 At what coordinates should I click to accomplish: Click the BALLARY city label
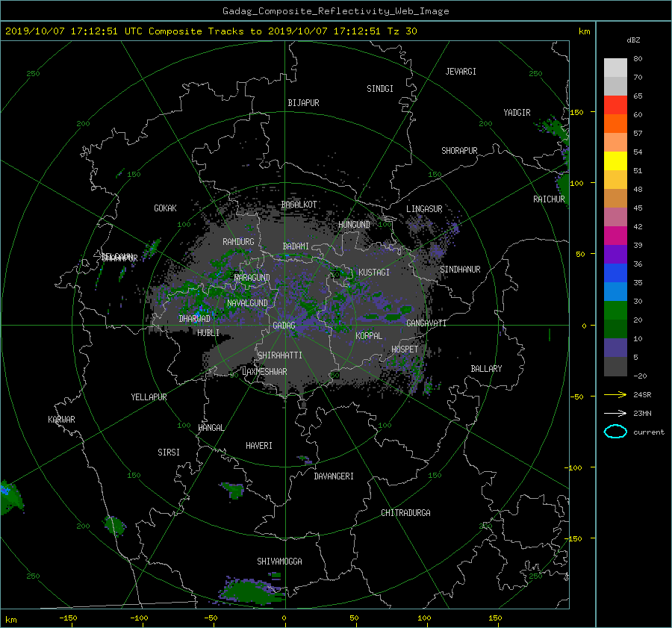(x=486, y=369)
